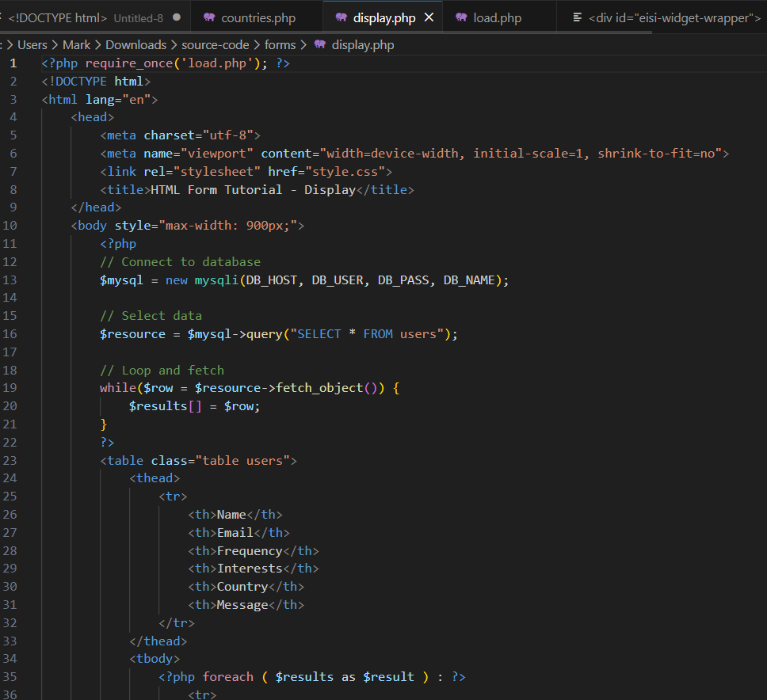This screenshot has height=700, width=767.
Task: Click the style.css href value
Action: 345,172
